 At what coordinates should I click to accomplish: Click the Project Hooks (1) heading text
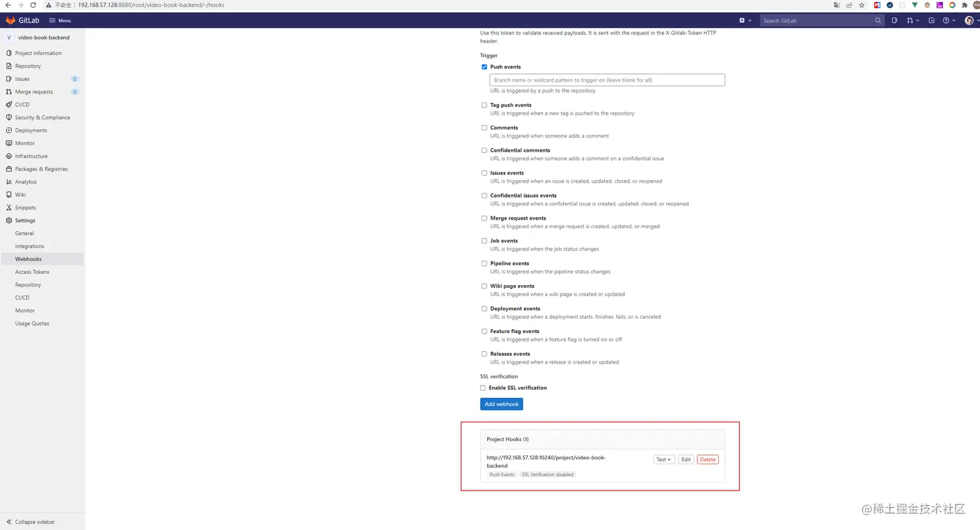pos(507,439)
